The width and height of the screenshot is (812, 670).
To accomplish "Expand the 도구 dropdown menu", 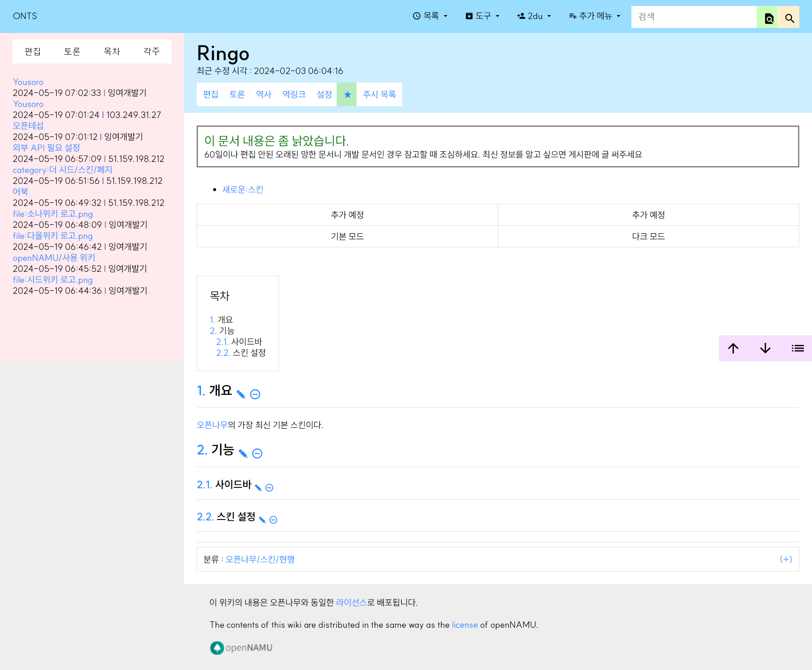I will click(483, 16).
